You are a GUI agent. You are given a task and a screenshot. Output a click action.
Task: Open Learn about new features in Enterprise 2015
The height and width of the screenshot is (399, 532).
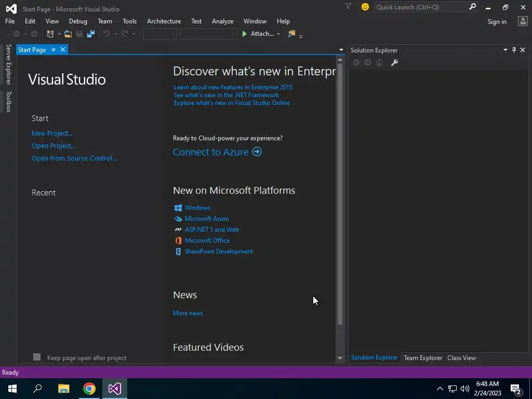(233, 87)
